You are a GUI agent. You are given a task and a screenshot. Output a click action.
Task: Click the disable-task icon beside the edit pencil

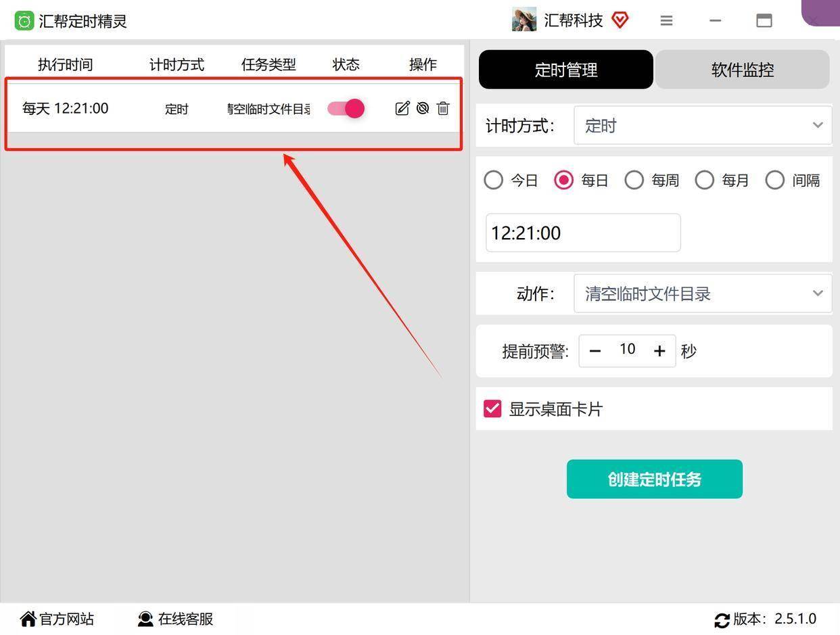(423, 108)
